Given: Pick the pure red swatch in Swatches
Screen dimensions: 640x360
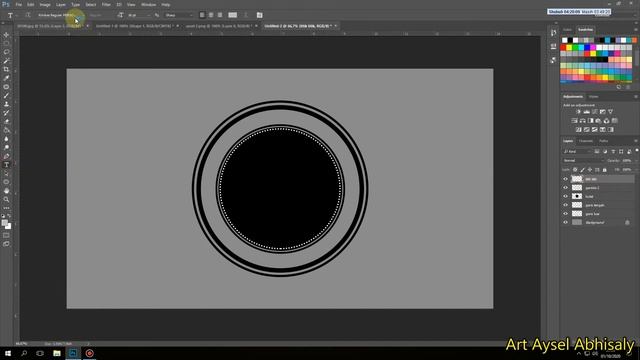Looking at the screenshot, I should click(x=563, y=47).
